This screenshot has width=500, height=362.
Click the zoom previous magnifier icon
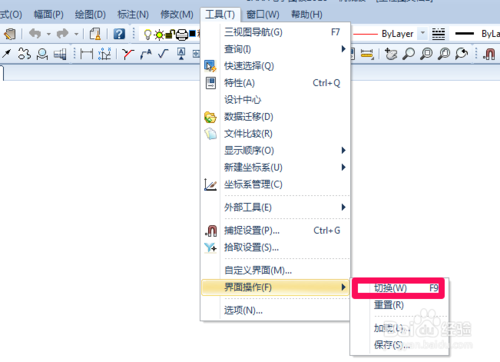[x=462, y=54]
